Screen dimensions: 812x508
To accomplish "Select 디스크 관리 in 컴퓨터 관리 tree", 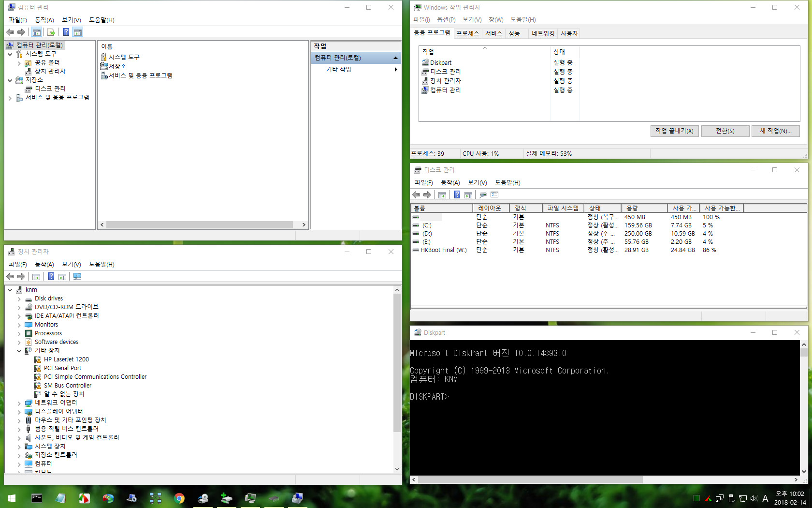I will 45,89.
